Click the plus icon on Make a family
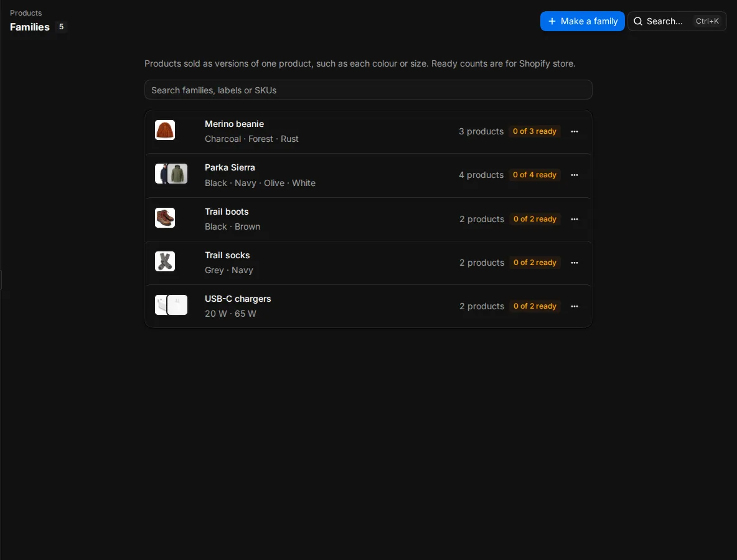Screen dimensions: 737x560 click(552, 21)
